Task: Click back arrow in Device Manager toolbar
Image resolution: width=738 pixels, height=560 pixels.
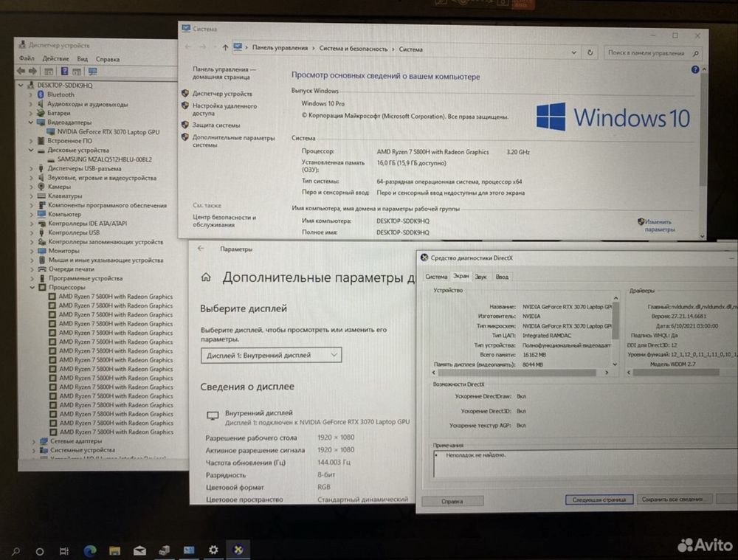Action: click(x=21, y=71)
